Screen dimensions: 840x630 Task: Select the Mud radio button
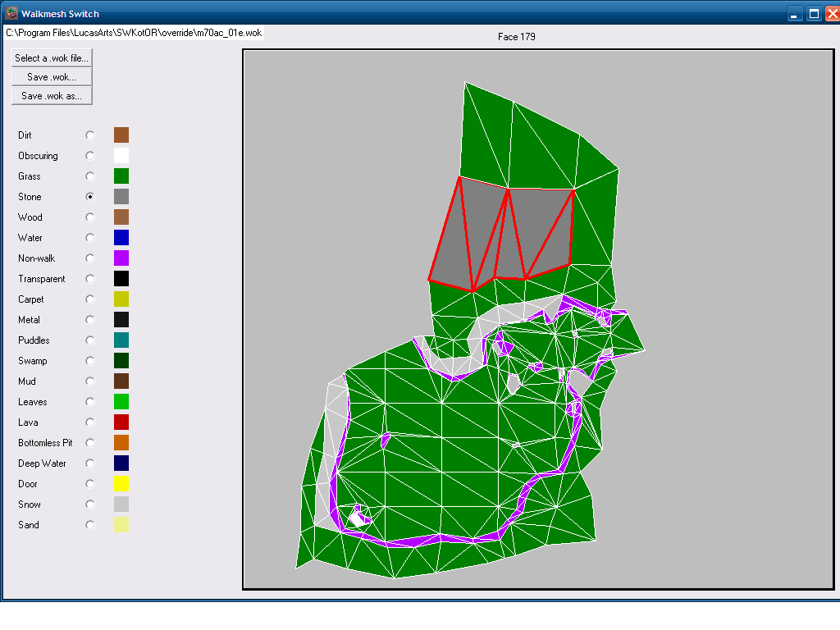point(90,381)
